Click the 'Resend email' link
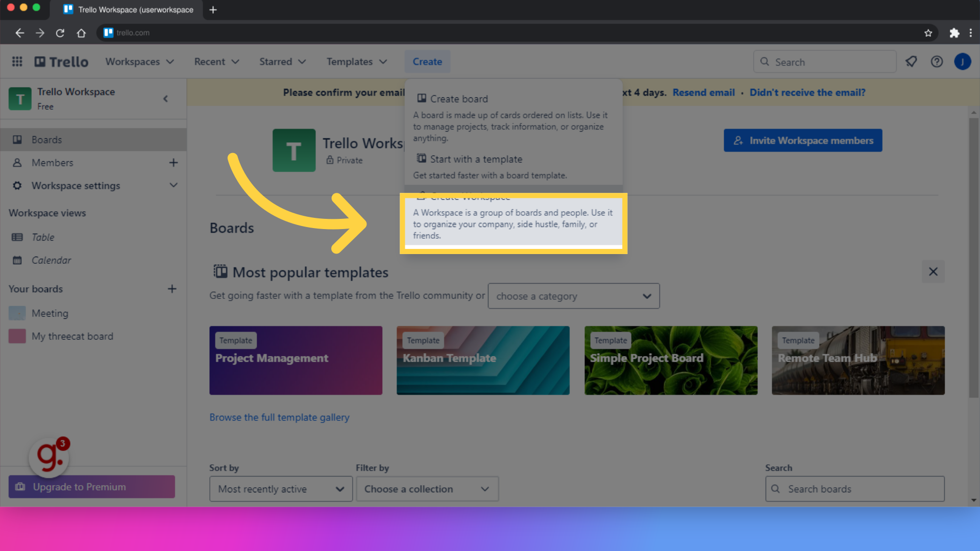Image resolution: width=980 pixels, height=551 pixels. coord(703,92)
